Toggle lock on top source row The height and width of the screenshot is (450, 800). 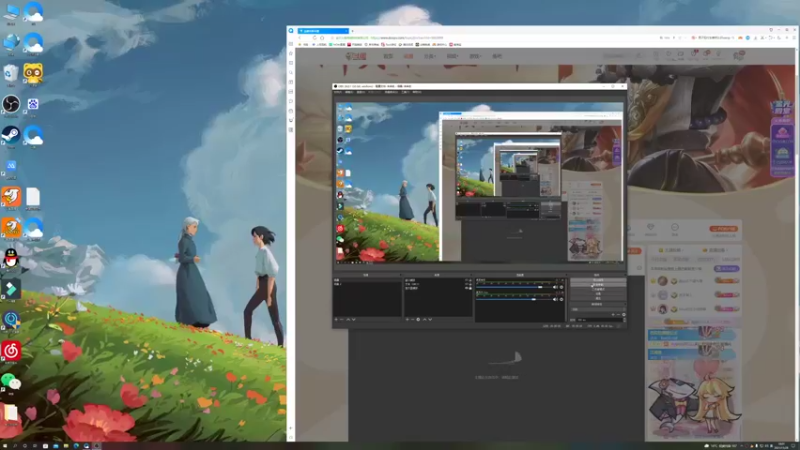tap(470, 280)
